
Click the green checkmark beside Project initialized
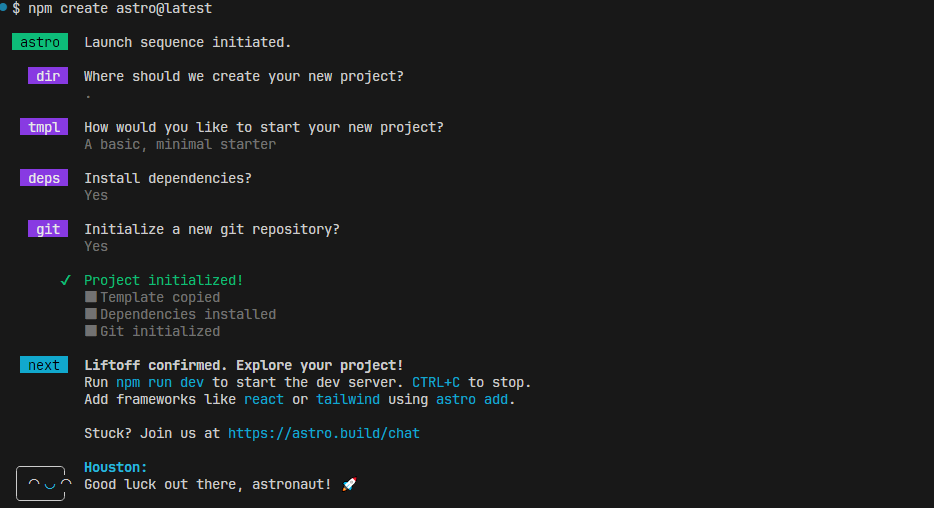tap(66, 280)
